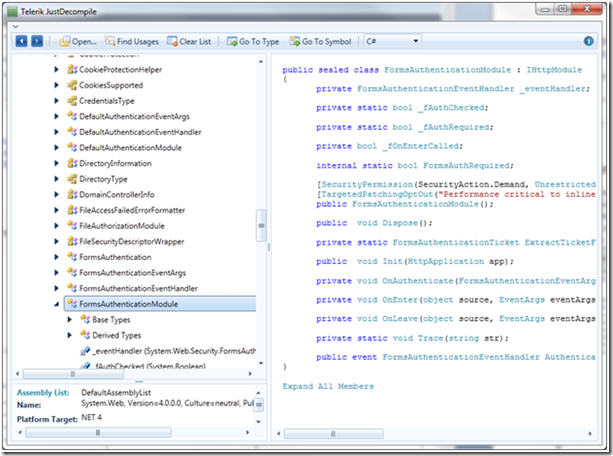Screen dimensions: 613x456
Task: Click the HttpApplication type link in Init
Action: [446, 261]
